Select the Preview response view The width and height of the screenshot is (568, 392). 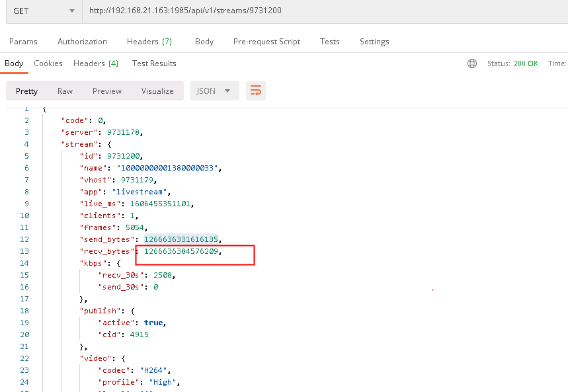106,90
